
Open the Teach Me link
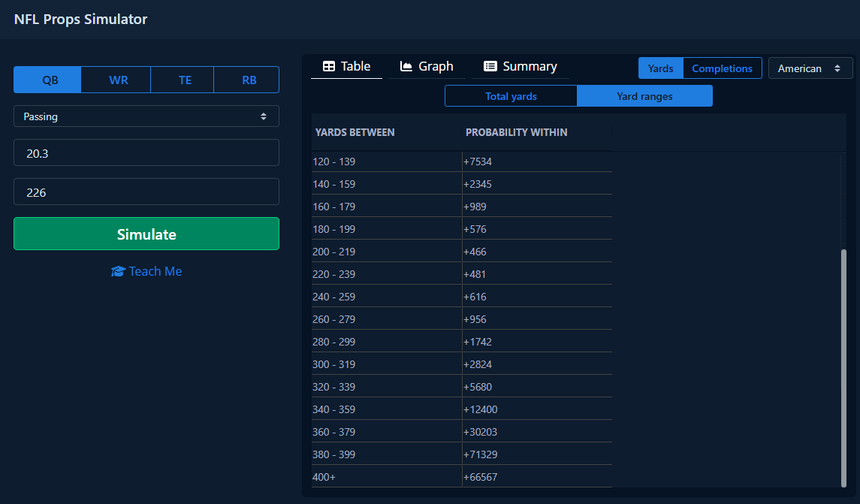155,271
